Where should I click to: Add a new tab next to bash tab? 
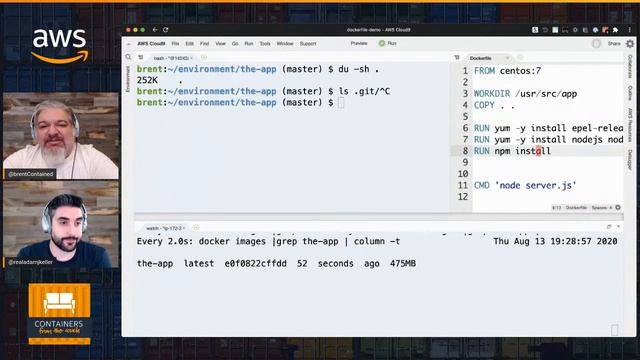tap(204, 58)
